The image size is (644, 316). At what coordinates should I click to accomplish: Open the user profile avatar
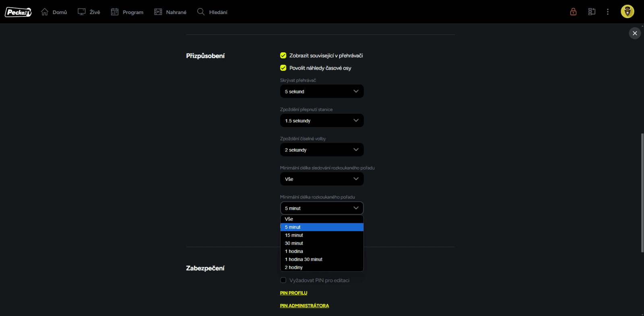click(627, 12)
